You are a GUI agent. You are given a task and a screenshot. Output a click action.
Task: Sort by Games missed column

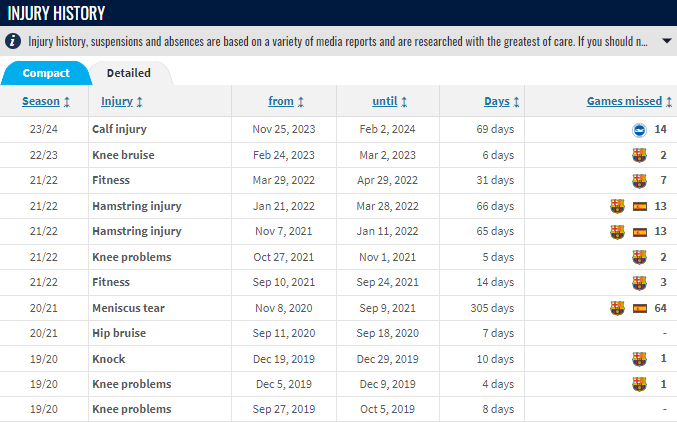pos(624,101)
